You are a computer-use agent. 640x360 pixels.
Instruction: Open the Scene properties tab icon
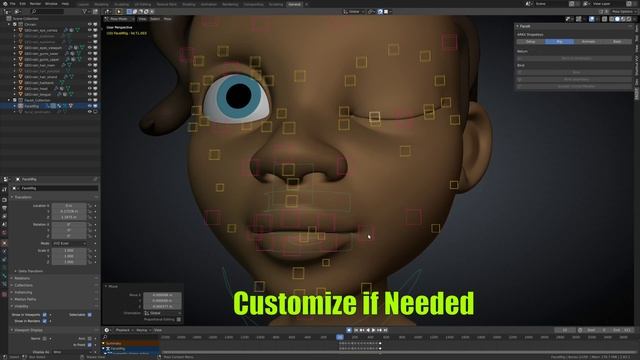click(x=4, y=224)
